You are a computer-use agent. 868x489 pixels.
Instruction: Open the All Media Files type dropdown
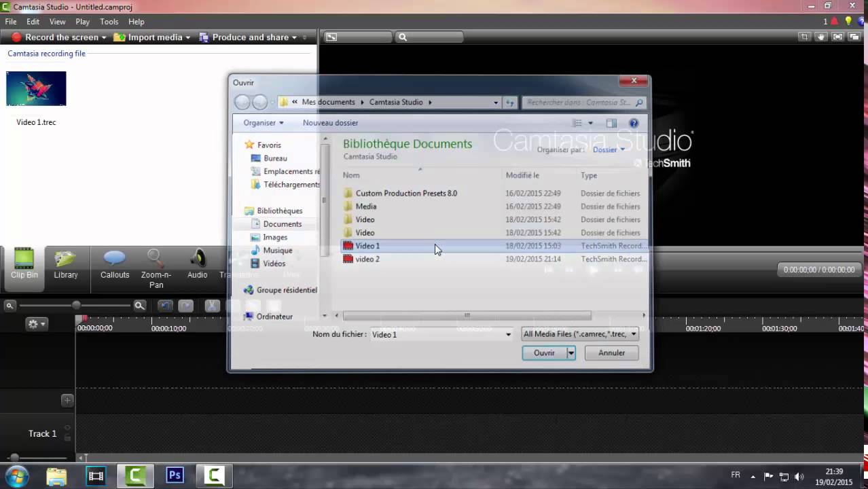coord(580,334)
